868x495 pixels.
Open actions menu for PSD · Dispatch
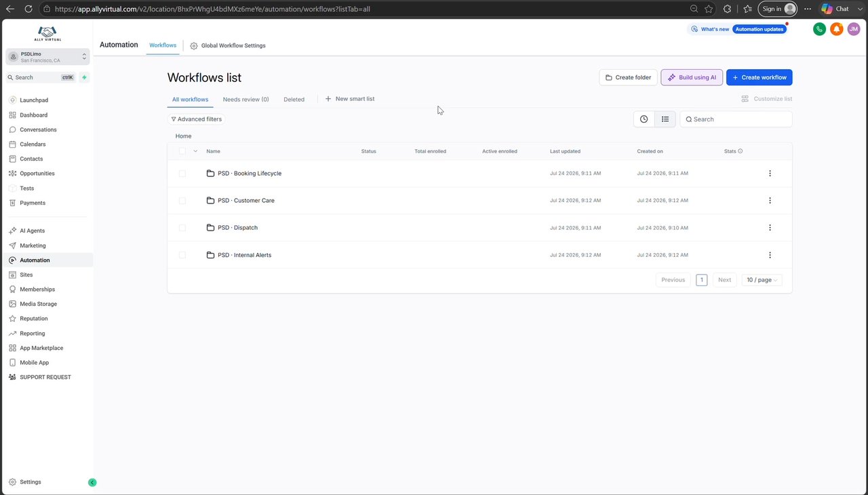tap(770, 228)
